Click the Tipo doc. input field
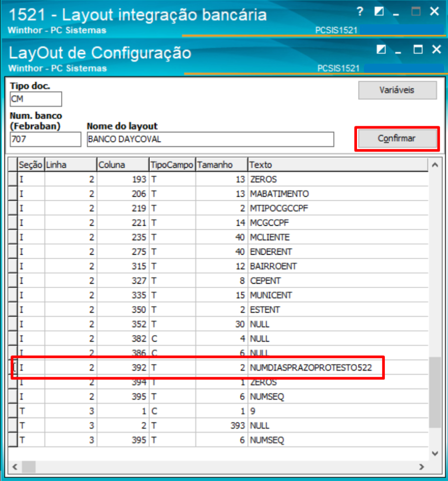The width and height of the screenshot is (448, 481). (36, 99)
